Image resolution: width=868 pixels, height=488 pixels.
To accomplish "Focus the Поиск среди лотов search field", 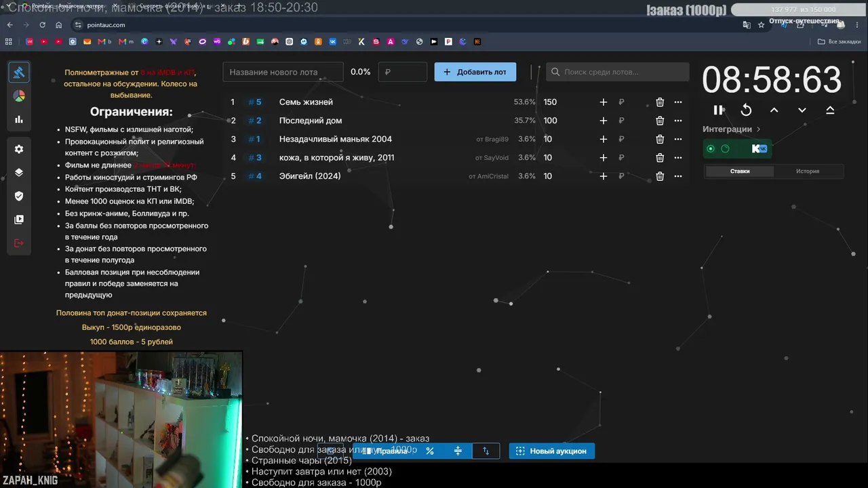I will pos(618,72).
